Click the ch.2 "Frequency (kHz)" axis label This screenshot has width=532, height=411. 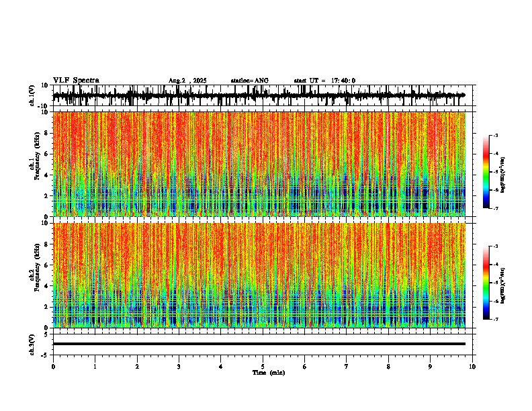click(37, 267)
